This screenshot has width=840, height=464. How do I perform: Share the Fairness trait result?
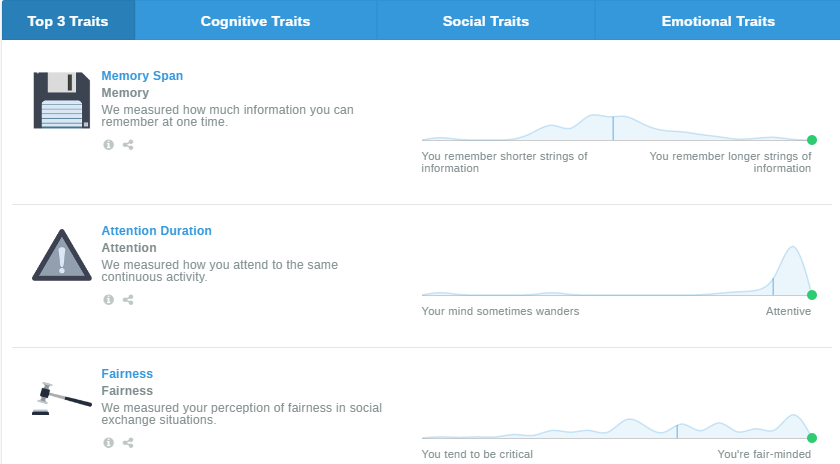point(128,443)
